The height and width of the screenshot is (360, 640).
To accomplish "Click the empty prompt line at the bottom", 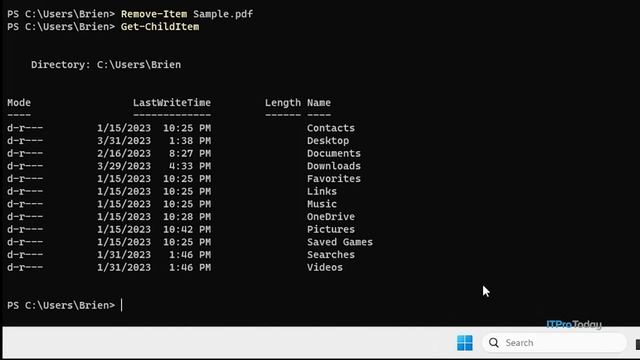I will (64, 305).
